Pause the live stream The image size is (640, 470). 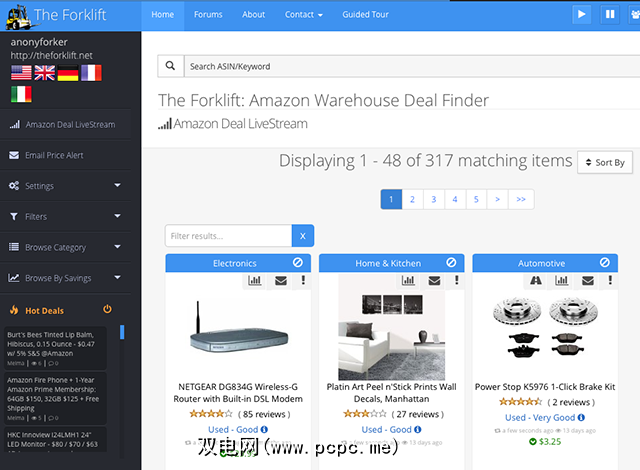610,15
